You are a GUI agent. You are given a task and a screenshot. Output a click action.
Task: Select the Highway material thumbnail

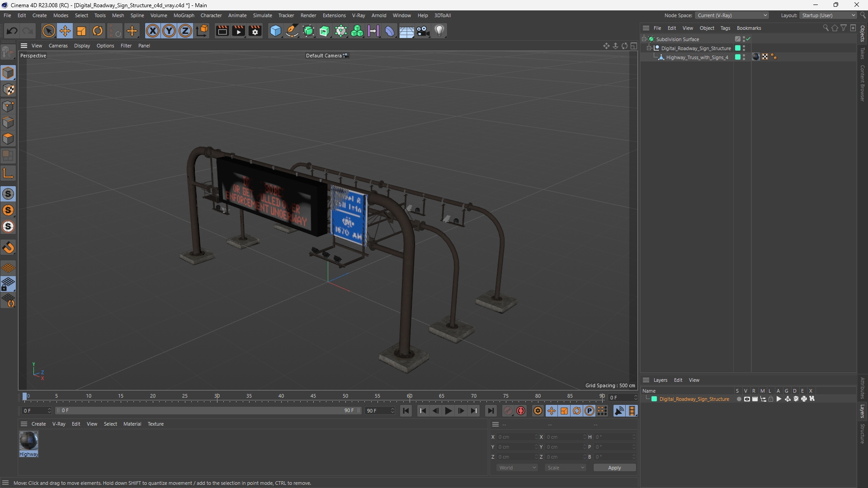pos(28,441)
